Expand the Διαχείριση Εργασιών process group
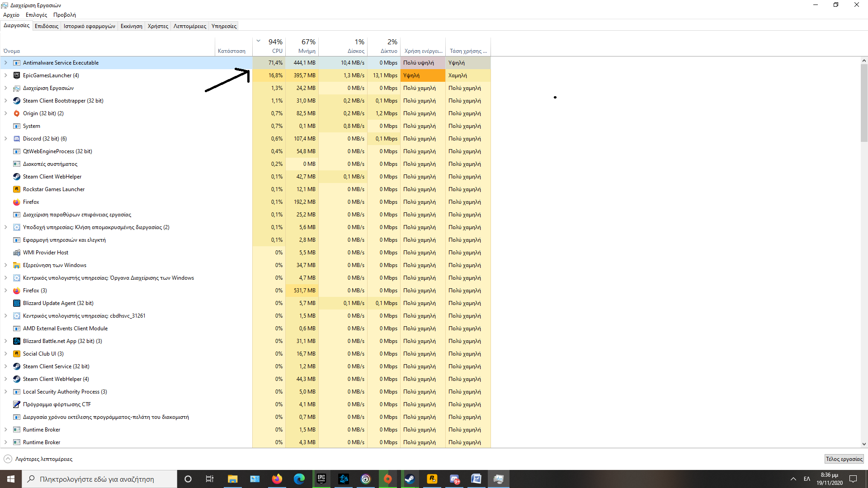The width and height of the screenshot is (868, 488). coord(6,88)
